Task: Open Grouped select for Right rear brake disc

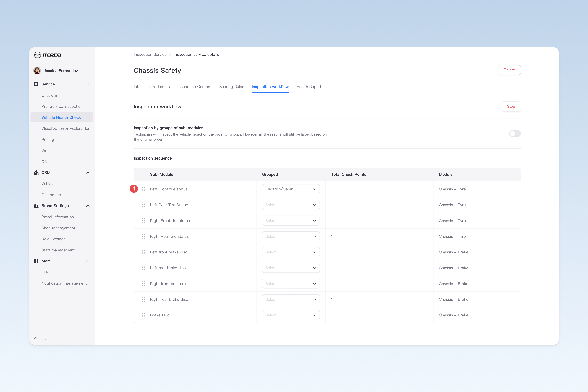Action: click(x=291, y=300)
